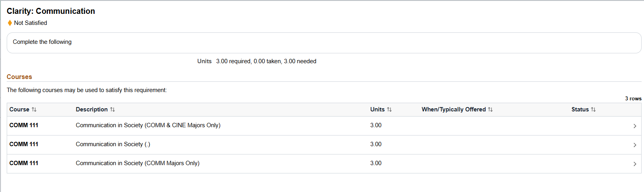Sort by Course column arrows icon

click(34, 109)
